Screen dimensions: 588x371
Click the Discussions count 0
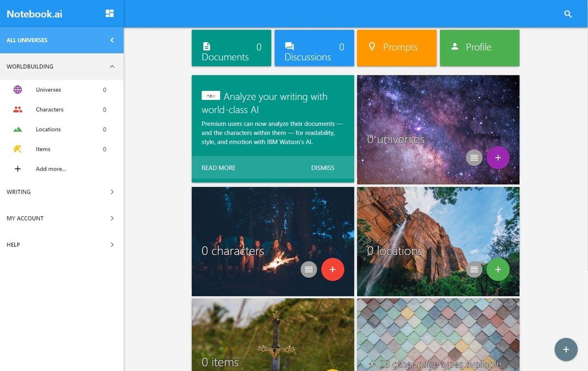click(x=342, y=47)
